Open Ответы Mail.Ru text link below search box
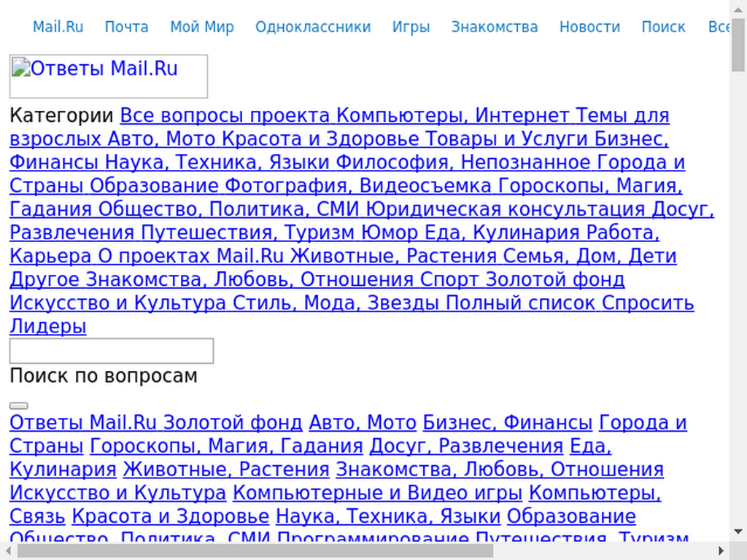Screen dimensions: 747x560 (x=83, y=423)
